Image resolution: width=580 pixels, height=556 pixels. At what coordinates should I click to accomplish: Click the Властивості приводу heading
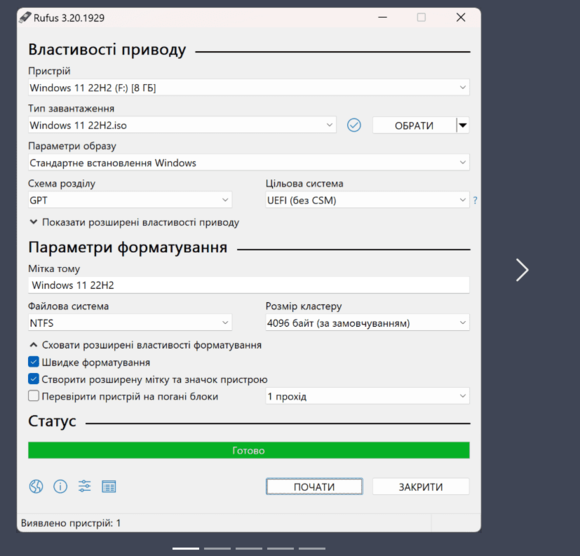(107, 50)
